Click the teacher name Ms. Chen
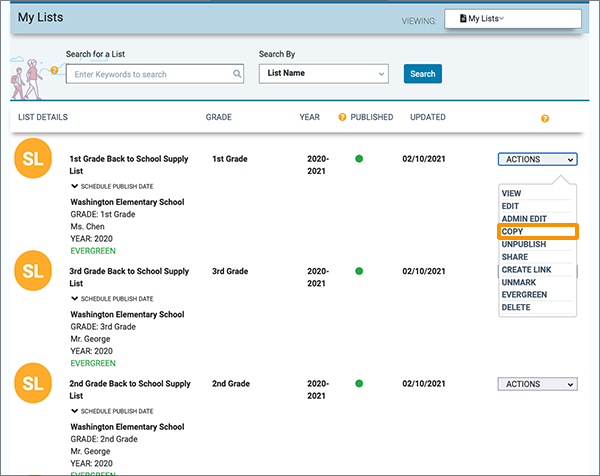 (x=87, y=226)
